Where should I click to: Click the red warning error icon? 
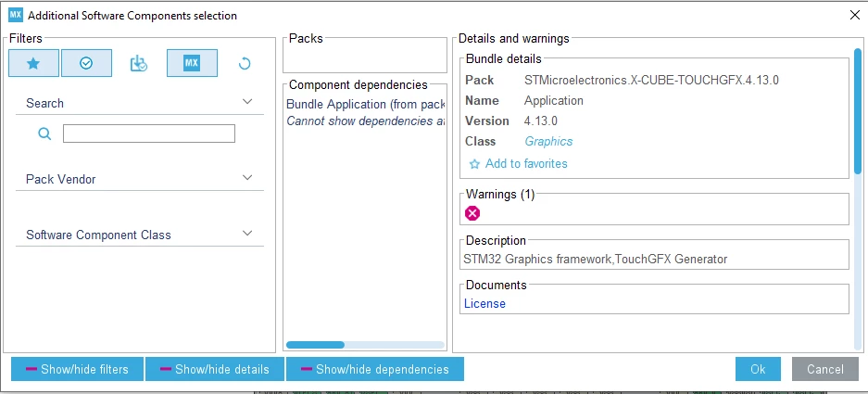click(x=472, y=213)
